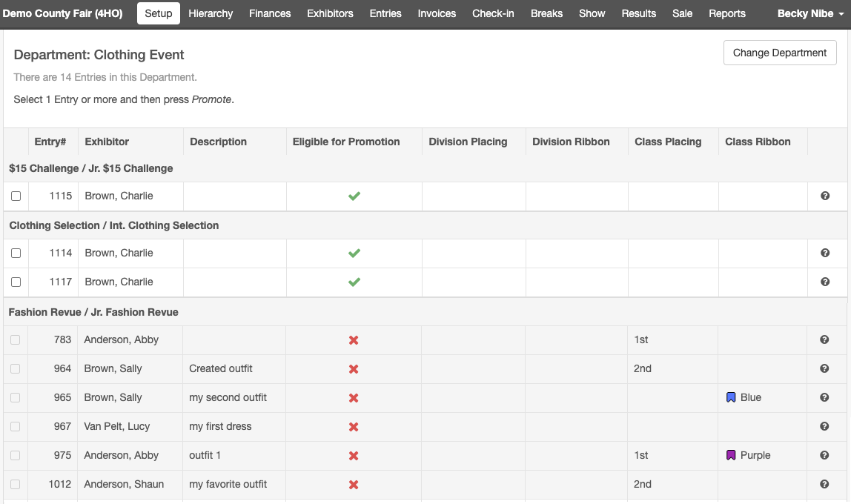Screen dimensions: 851x504
Task: Click the green eligibility checkmark for entry 1114
Action: (x=354, y=253)
